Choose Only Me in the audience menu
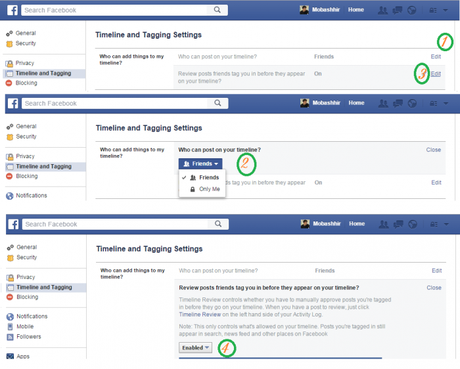This screenshot has width=460, height=369. (x=202, y=189)
